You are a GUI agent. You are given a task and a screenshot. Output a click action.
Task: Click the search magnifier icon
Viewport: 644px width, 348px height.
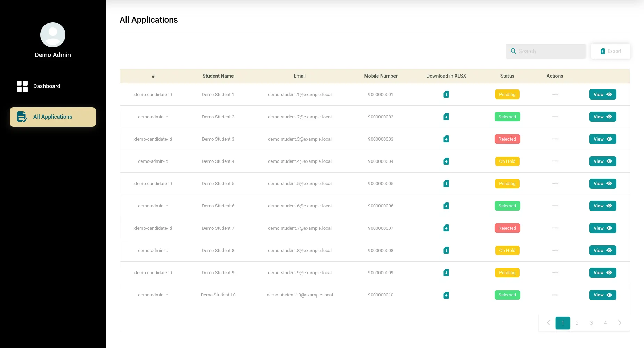[x=513, y=51]
